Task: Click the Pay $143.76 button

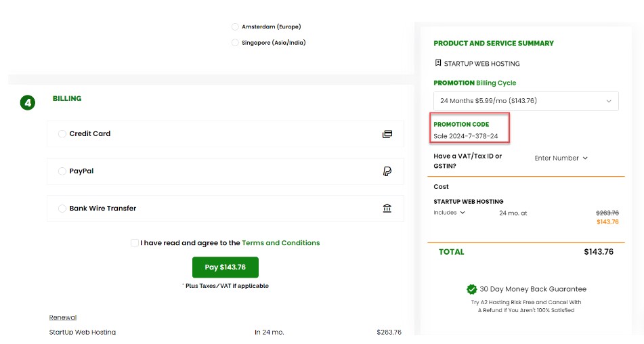Action: (x=226, y=267)
